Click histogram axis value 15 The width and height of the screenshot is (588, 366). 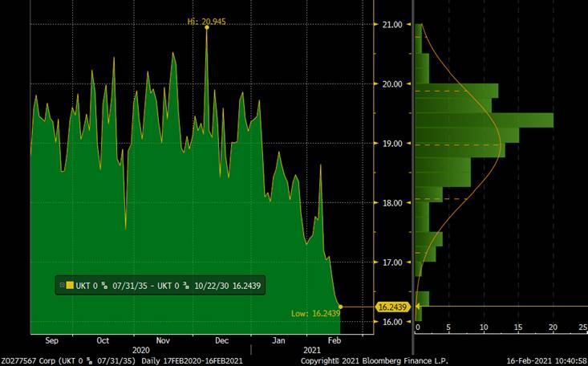tap(518, 327)
